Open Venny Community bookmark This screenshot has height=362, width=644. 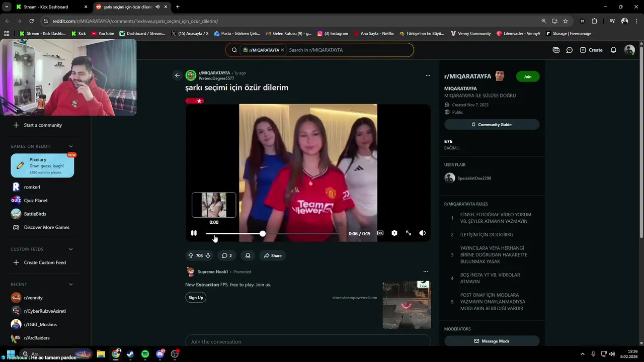tap(471, 34)
